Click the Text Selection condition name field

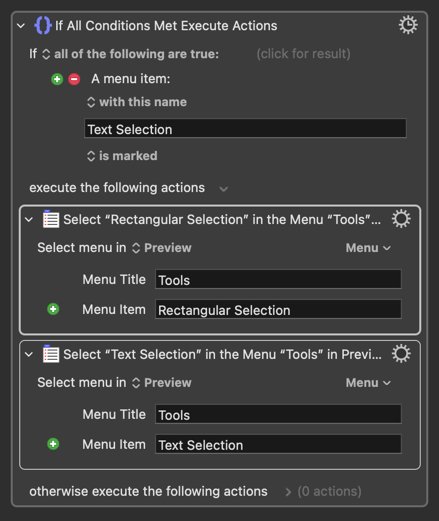[245, 128]
